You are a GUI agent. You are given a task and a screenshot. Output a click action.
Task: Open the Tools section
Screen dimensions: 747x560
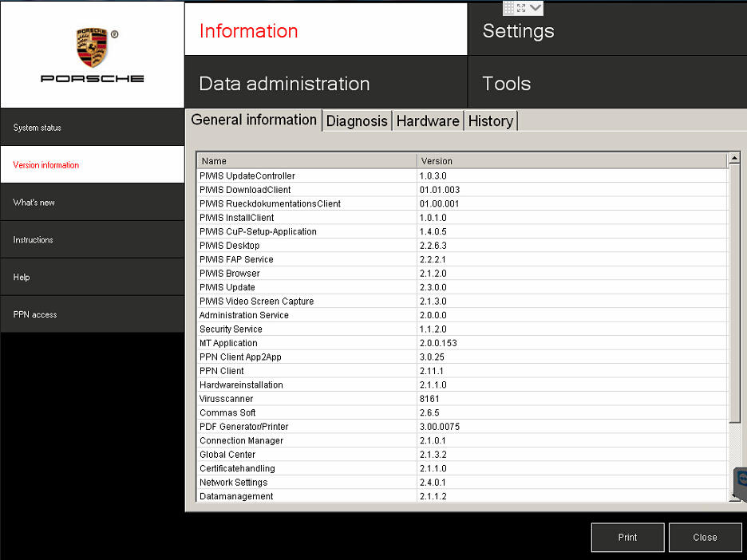pyautogui.click(x=607, y=84)
